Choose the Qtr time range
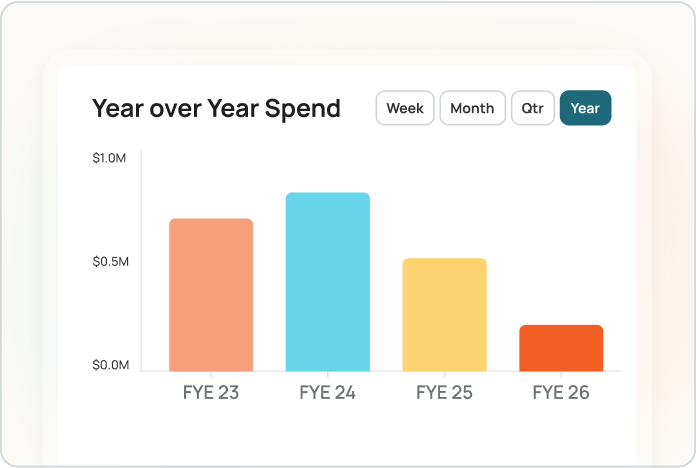 (x=532, y=108)
